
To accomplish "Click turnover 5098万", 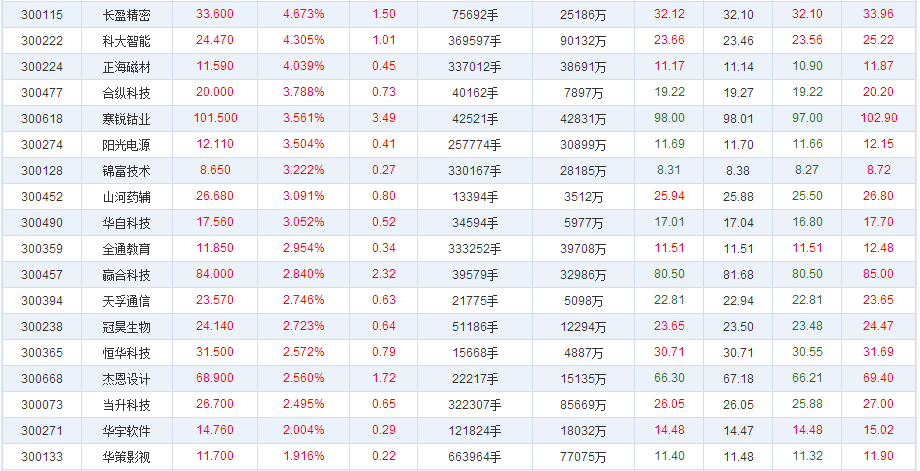I will tap(583, 300).
